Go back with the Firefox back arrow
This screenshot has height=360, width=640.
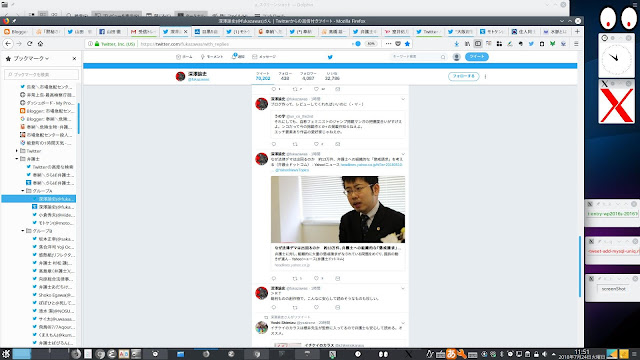(8, 44)
